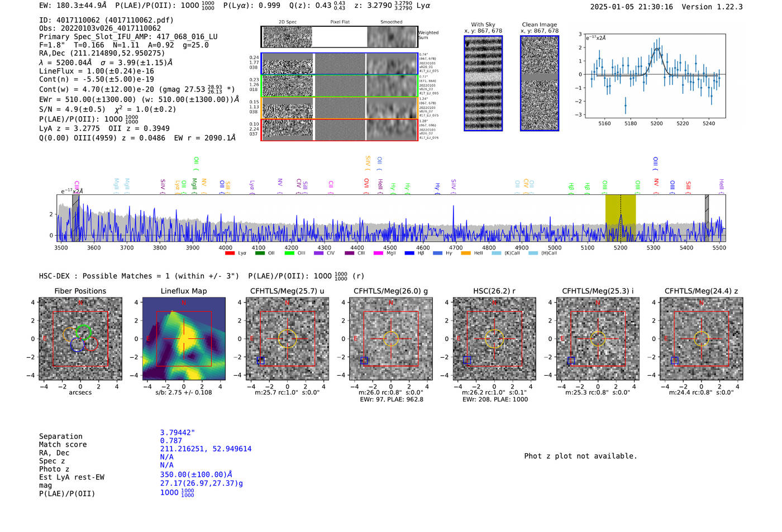Viewport: 782px width, 532px height.
Task: Select the orange HeII legend swatch
Action: [x=466, y=253]
